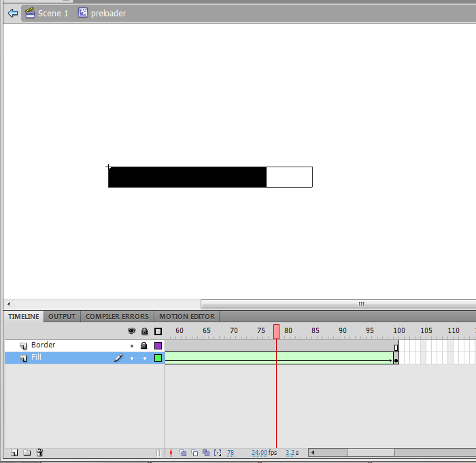Click the Fill layer green outline swatch
The width and height of the screenshot is (476, 463).
pos(158,358)
